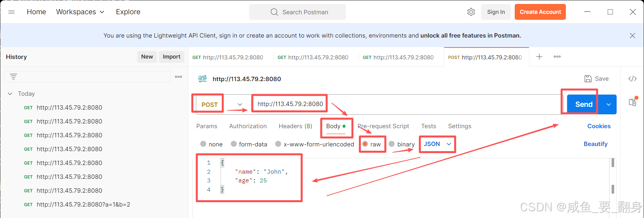Click the search magnifier icon

(x=274, y=12)
